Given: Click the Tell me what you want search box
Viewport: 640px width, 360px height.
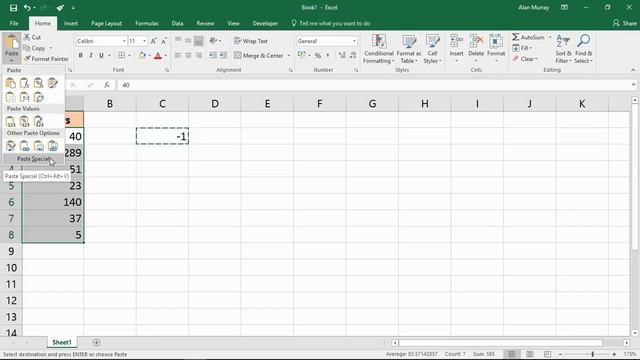Looking at the screenshot, I should pyautogui.click(x=331, y=23).
